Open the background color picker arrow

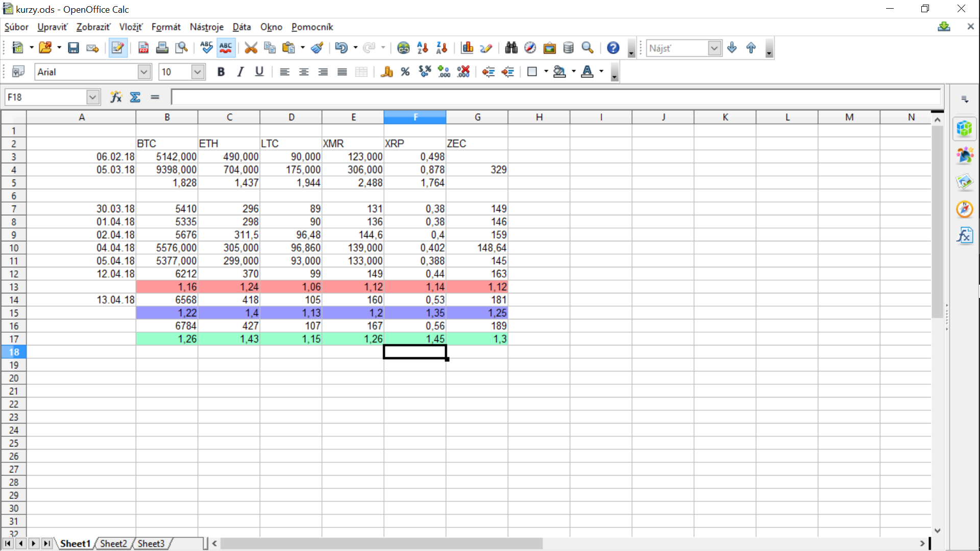click(574, 72)
